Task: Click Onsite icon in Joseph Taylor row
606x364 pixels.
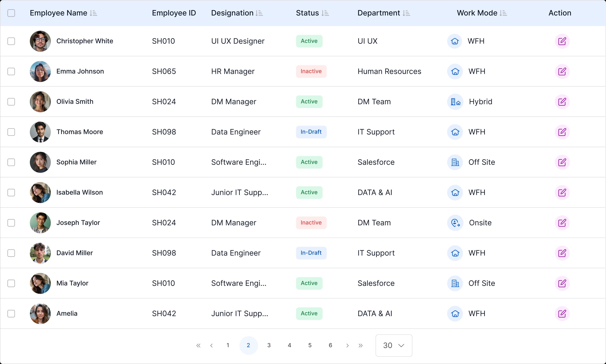Action: (455, 223)
